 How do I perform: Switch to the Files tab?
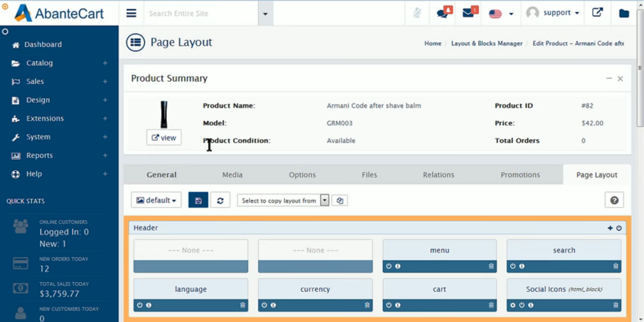[369, 175]
